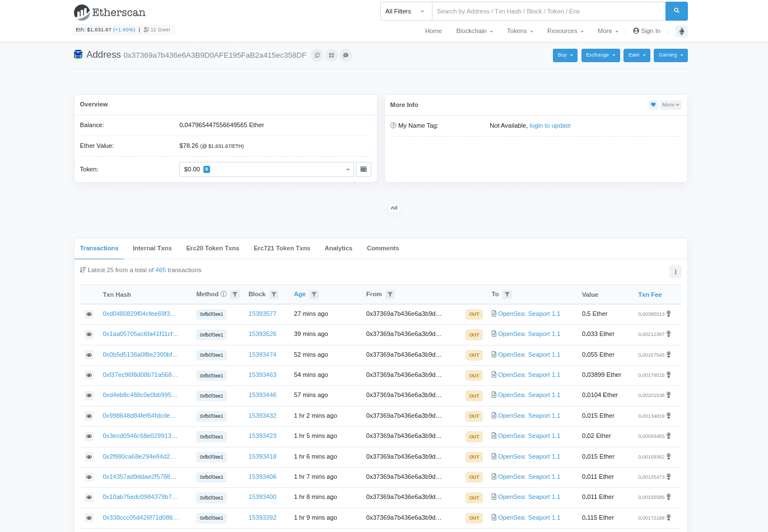This screenshot has height=532, width=768.
Task: Click the blue search magnifier button
Action: tap(676, 11)
